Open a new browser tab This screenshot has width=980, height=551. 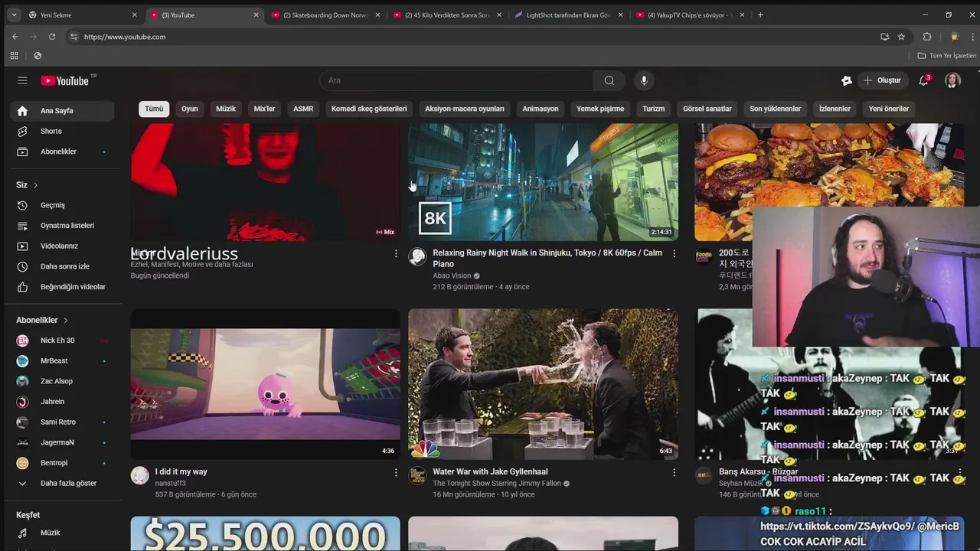[759, 15]
